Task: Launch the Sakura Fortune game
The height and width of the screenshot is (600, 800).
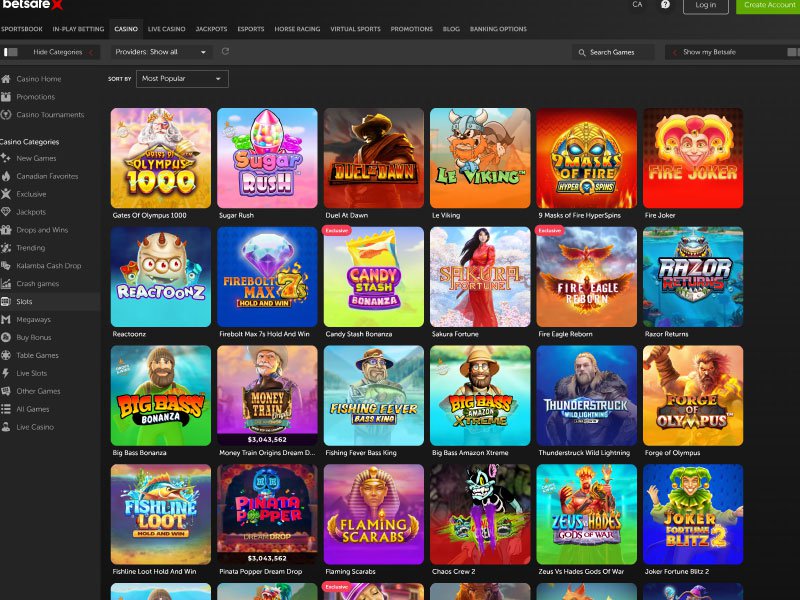Action: click(x=480, y=277)
